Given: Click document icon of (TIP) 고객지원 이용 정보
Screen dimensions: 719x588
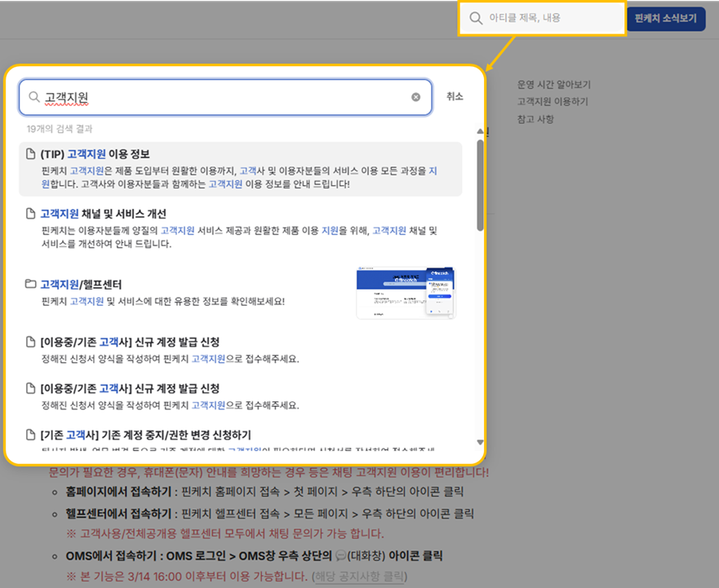Looking at the screenshot, I should pos(31,154).
